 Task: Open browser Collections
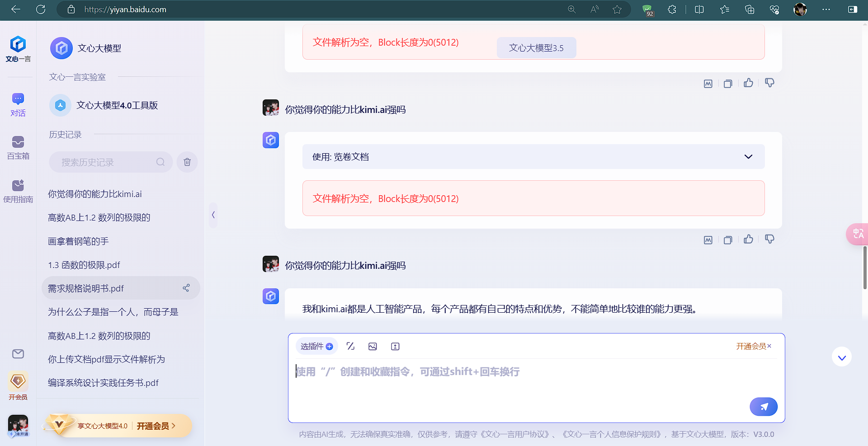point(750,9)
